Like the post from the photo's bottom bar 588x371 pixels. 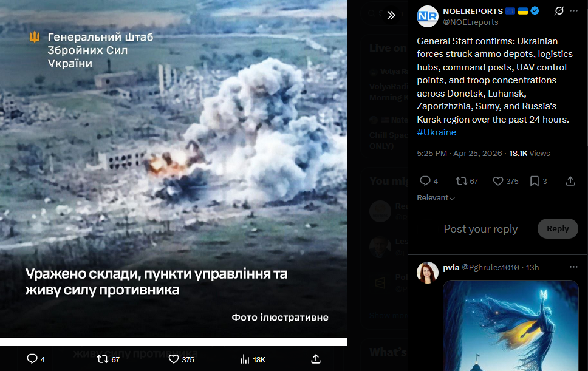tap(174, 359)
